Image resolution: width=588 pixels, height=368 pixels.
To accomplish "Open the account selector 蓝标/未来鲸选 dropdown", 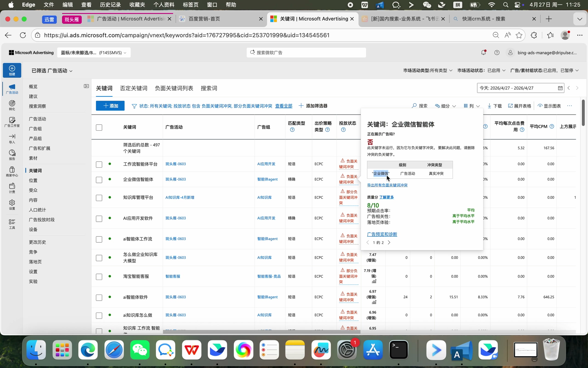I will tap(94, 53).
